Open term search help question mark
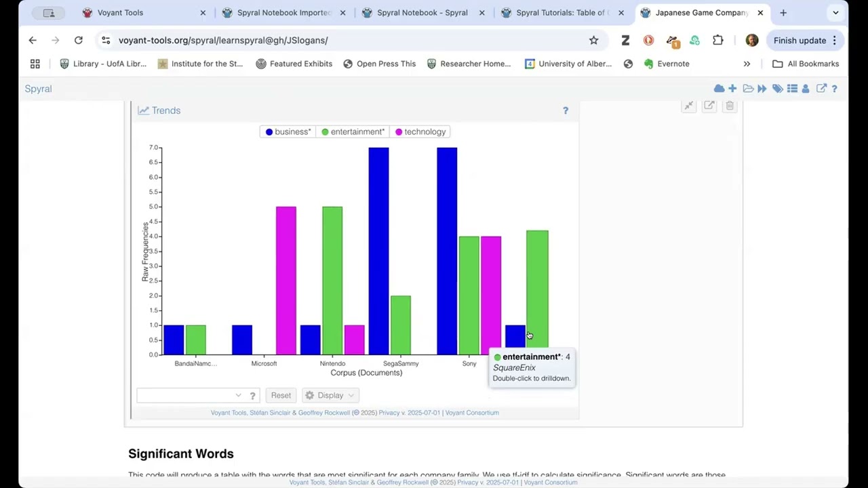The width and height of the screenshot is (868, 488). (253, 396)
